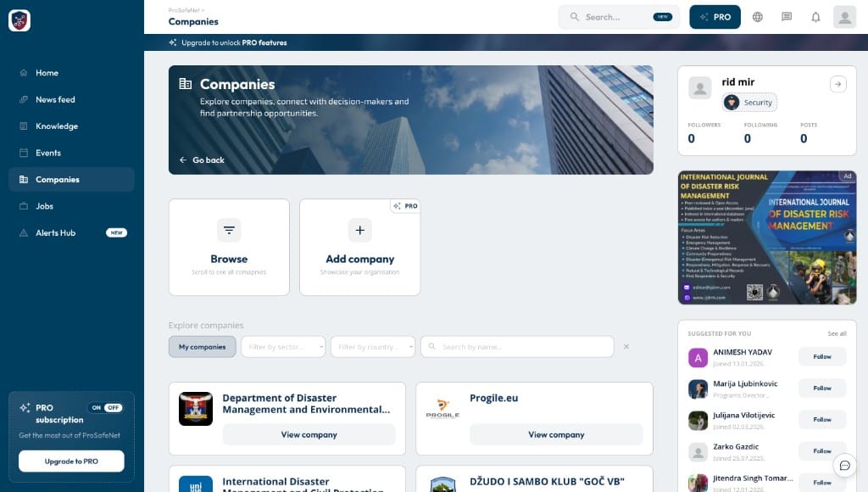Viewport: 868px width, 492px height.
Task: Click Go back link
Action: pyautogui.click(x=202, y=160)
